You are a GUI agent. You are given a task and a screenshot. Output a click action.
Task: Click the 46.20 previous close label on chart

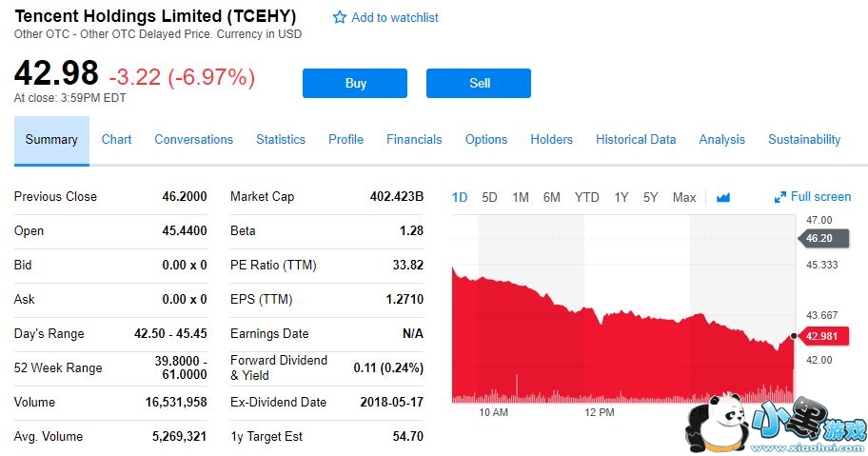(819, 238)
